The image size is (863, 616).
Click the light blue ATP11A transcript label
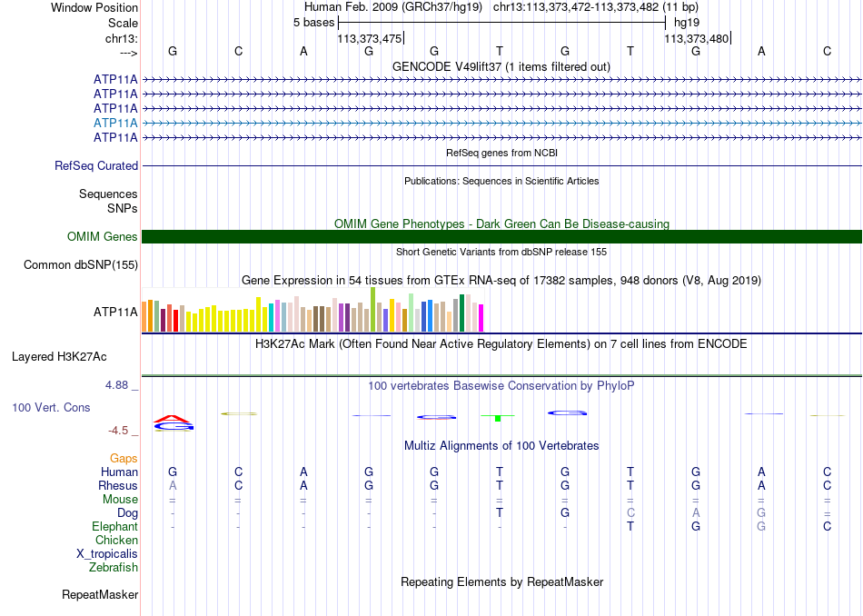point(115,123)
